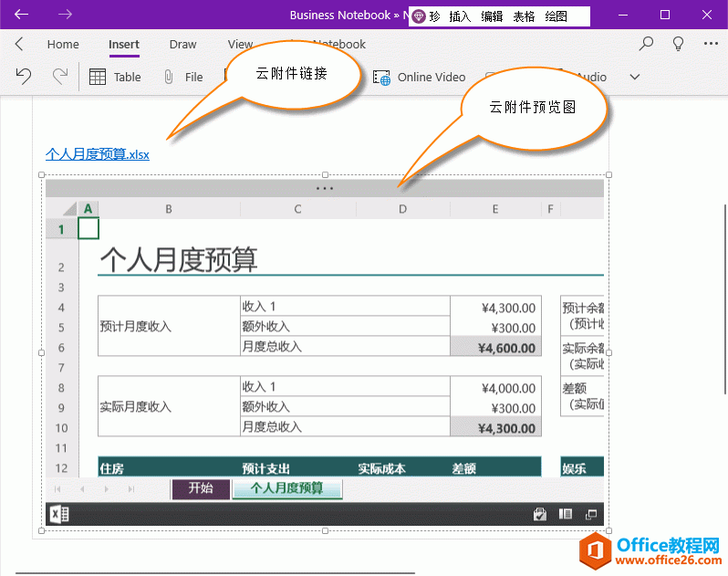This screenshot has height=576, width=728.
Task: Insert an Online Video
Action: click(x=420, y=77)
